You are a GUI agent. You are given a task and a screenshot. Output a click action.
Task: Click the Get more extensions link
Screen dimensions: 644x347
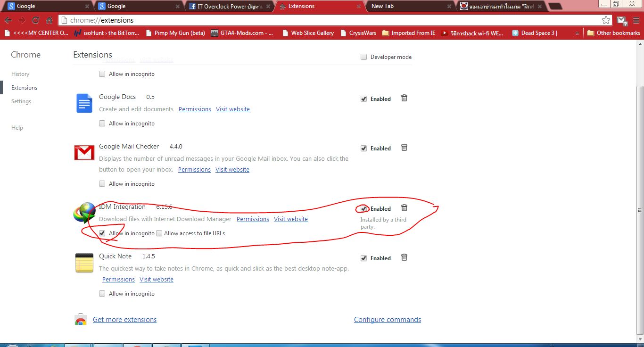click(124, 320)
